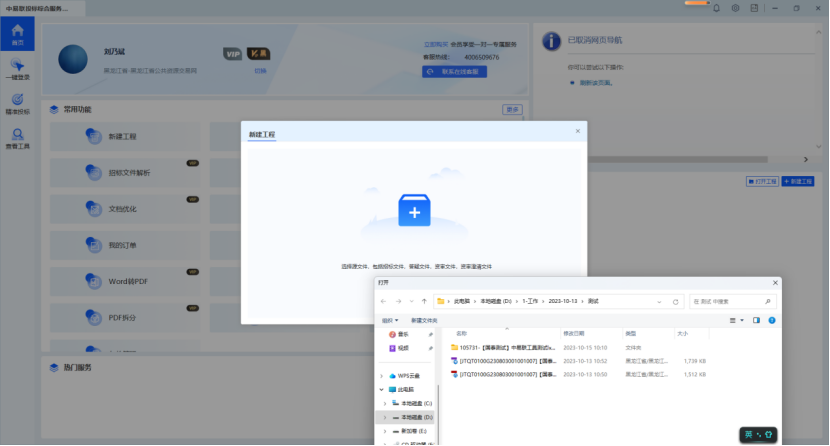Toggle the preview pane in file dialog
The width and height of the screenshot is (830, 446).
tap(756, 320)
